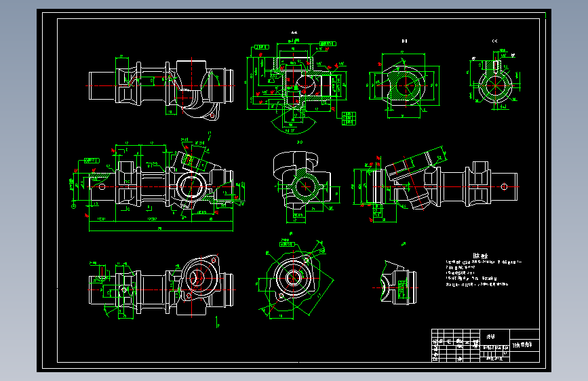
Task: Click the B-B section label text
Action: tap(404, 41)
